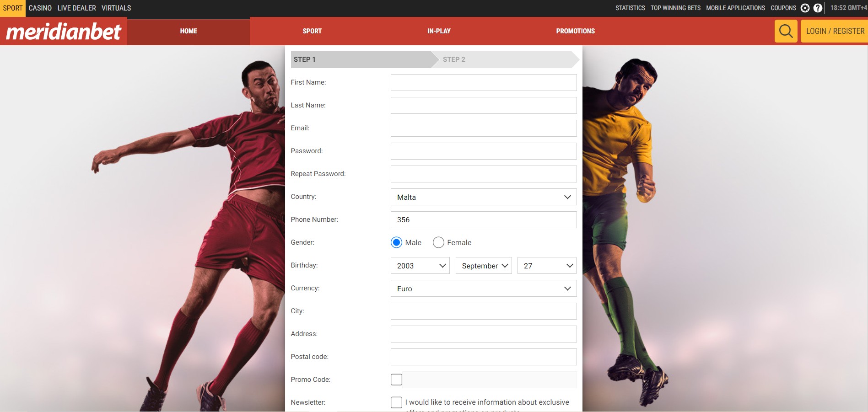Click the Email input field
This screenshot has height=412, width=868.
click(x=484, y=128)
